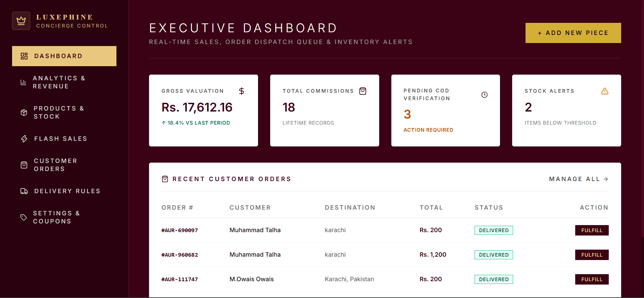Image resolution: width=644 pixels, height=298 pixels.
Task: Click Delivered status badge for #AUR-960682
Action: point(494,255)
